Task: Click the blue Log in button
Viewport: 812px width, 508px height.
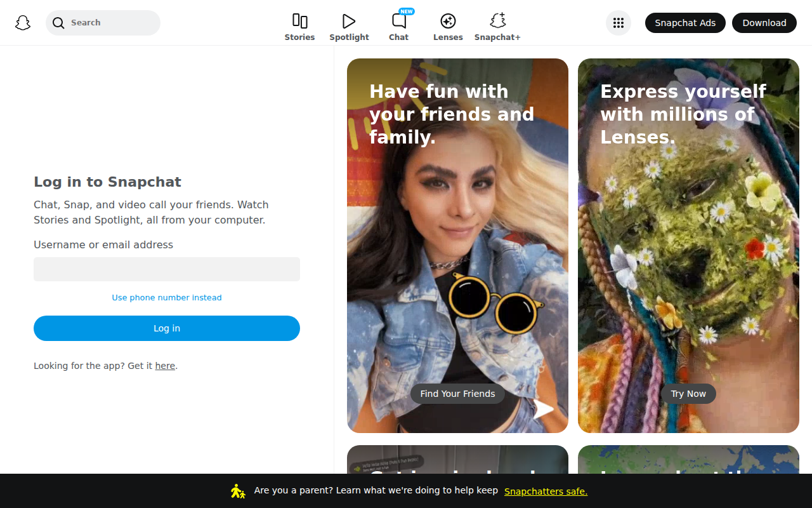Action: 167,328
